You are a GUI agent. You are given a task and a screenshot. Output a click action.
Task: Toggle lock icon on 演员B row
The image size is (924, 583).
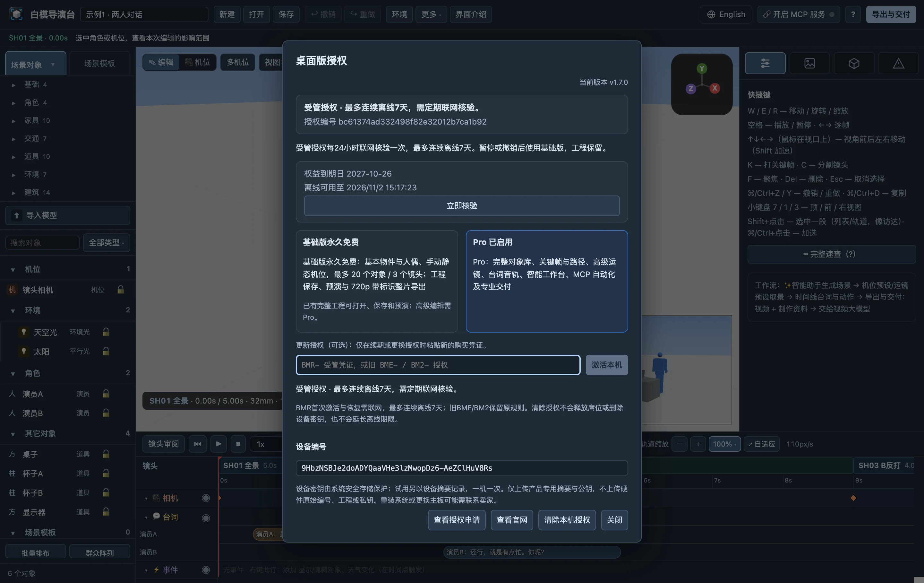click(x=106, y=413)
